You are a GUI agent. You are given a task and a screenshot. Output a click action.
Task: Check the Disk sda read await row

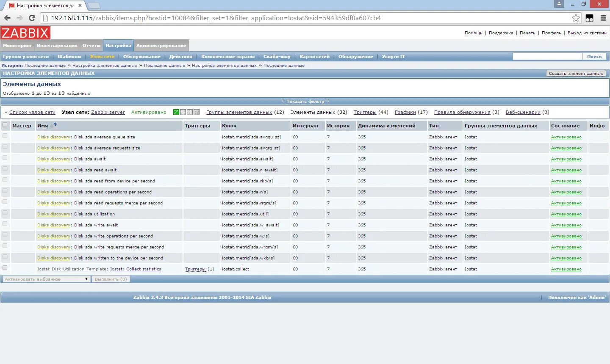click(5, 169)
